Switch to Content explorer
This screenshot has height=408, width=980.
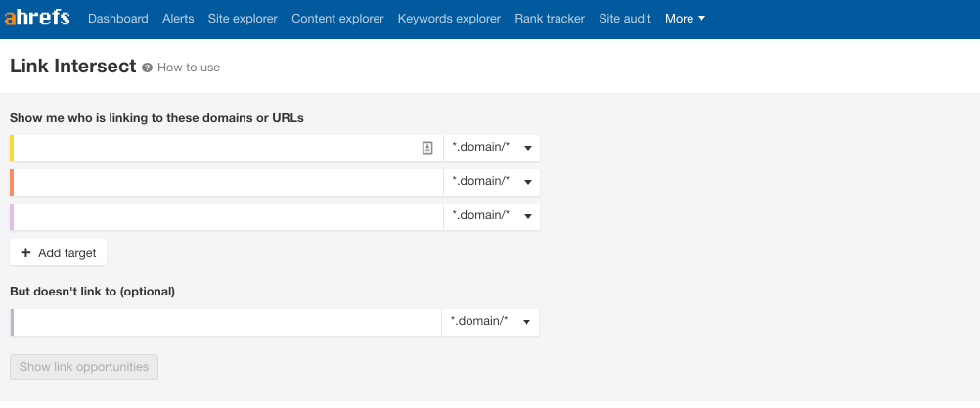(x=337, y=19)
